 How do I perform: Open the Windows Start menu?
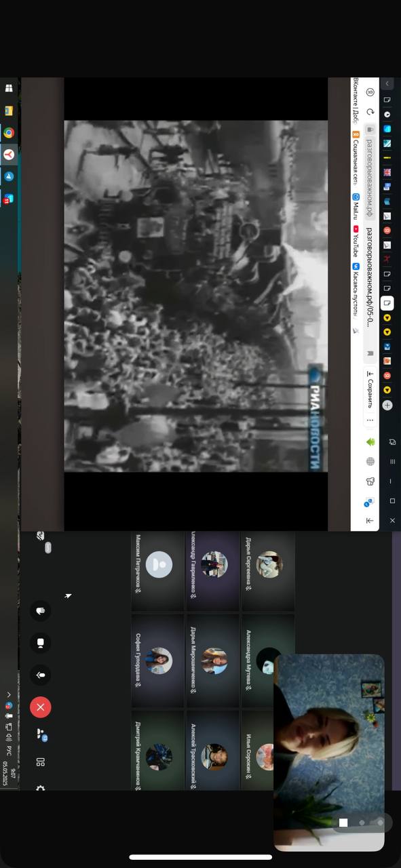9,88
